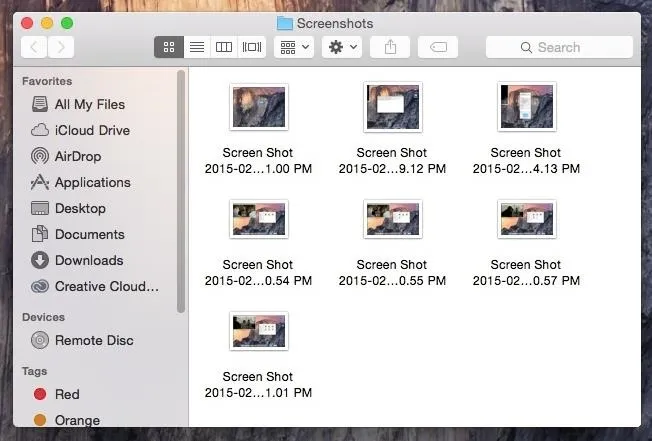The height and width of the screenshot is (441, 652).
Task: Click filename text '2015-02…1.01 PM'
Action: pyautogui.click(x=258, y=392)
